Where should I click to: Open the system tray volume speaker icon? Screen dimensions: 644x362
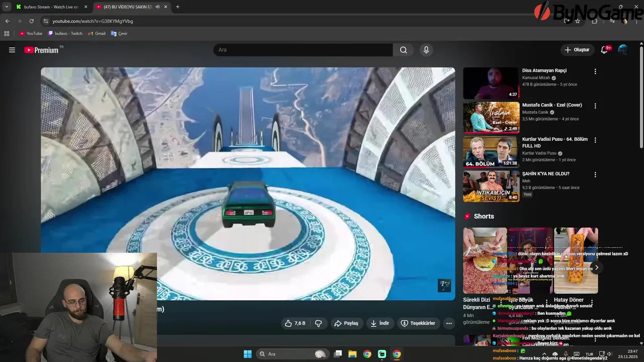click(609, 354)
